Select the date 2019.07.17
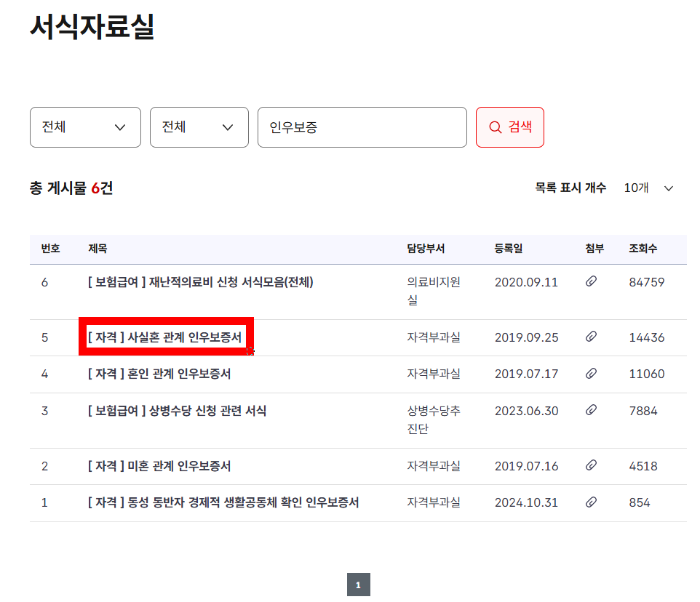700x602 pixels. tap(526, 374)
